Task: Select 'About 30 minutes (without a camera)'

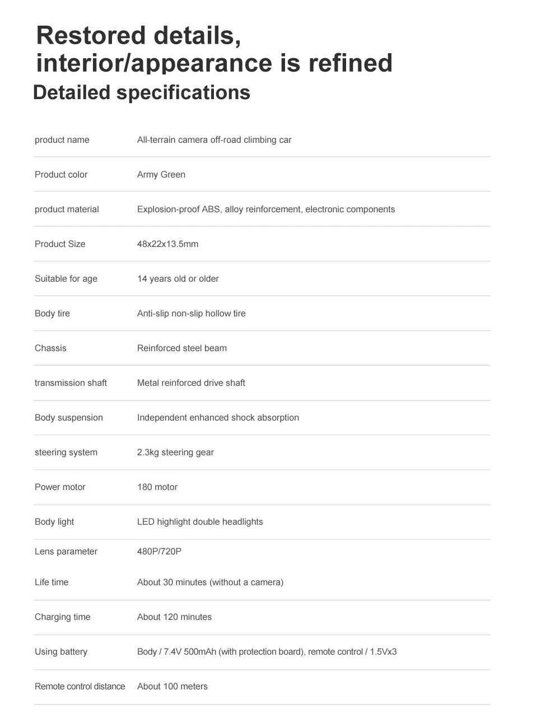Action: click(211, 582)
